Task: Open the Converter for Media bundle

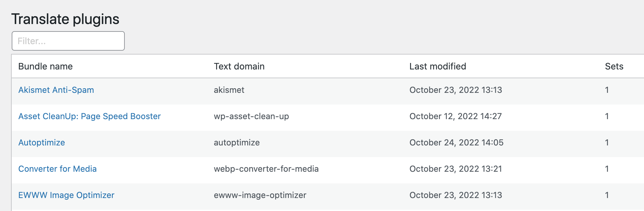Action: (58, 169)
